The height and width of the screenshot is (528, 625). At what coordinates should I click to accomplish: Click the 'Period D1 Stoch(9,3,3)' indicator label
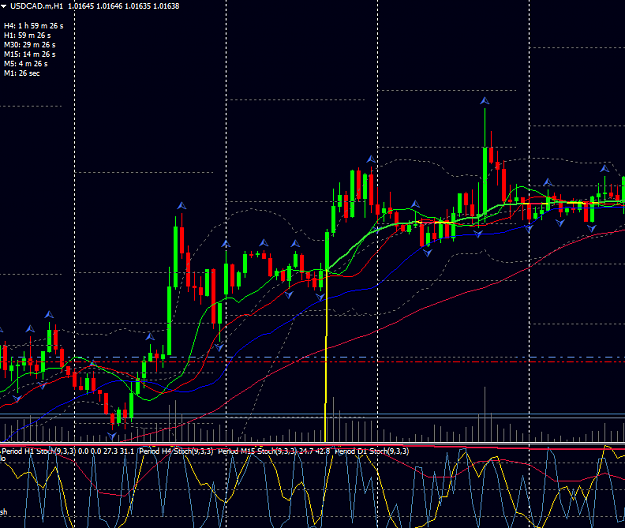tap(371, 451)
